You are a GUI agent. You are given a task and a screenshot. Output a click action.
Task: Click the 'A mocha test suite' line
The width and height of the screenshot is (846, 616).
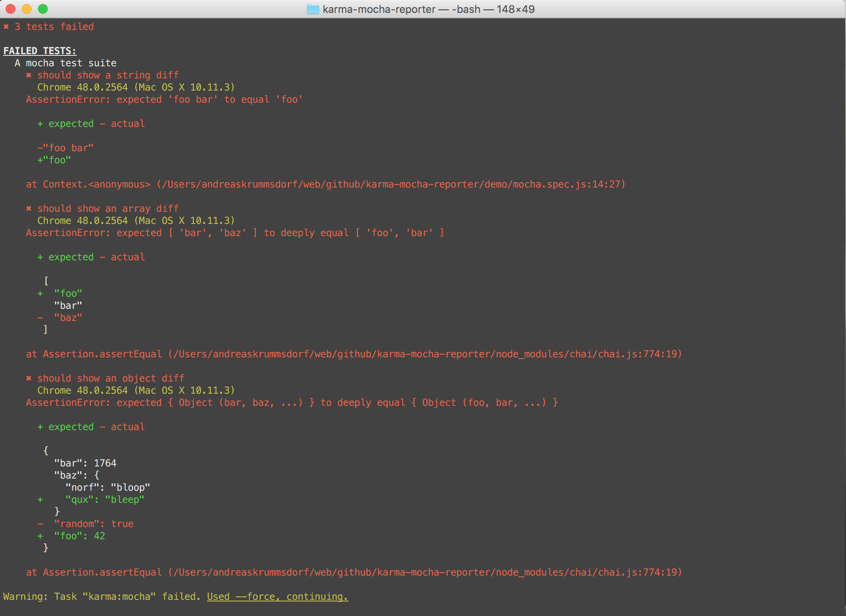tap(66, 63)
